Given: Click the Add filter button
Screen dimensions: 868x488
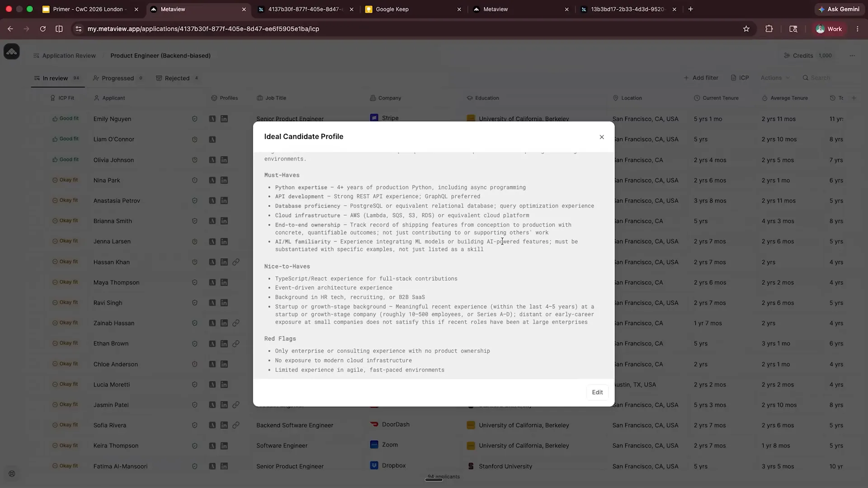Looking at the screenshot, I should tap(701, 78).
